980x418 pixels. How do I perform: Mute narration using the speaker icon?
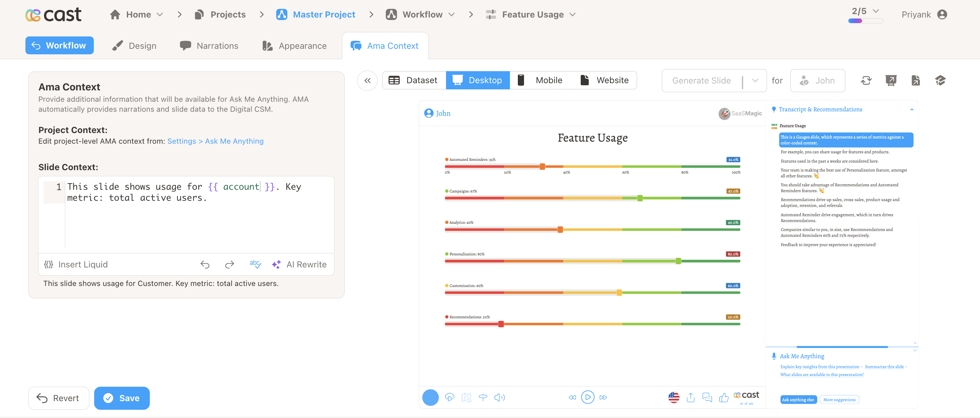pyautogui.click(x=500, y=397)
